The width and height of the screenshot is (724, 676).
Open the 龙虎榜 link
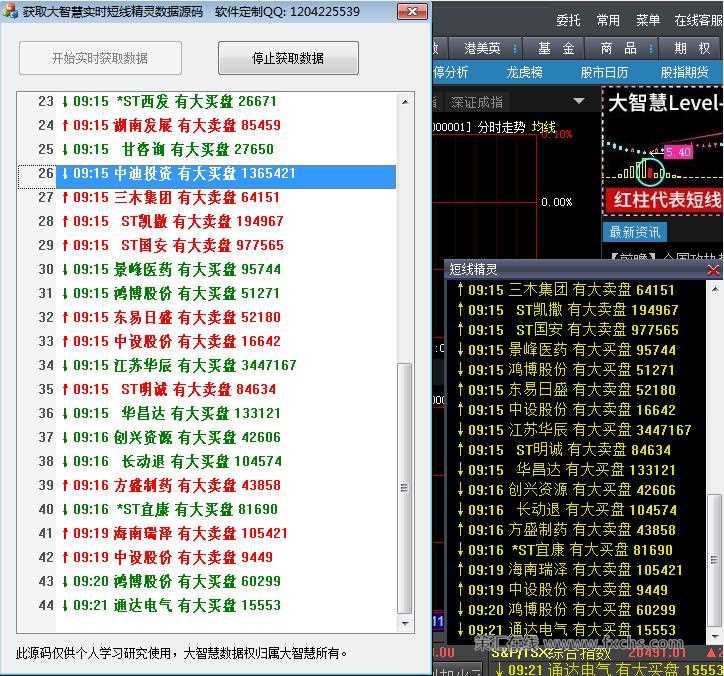[x=525, y=72]
